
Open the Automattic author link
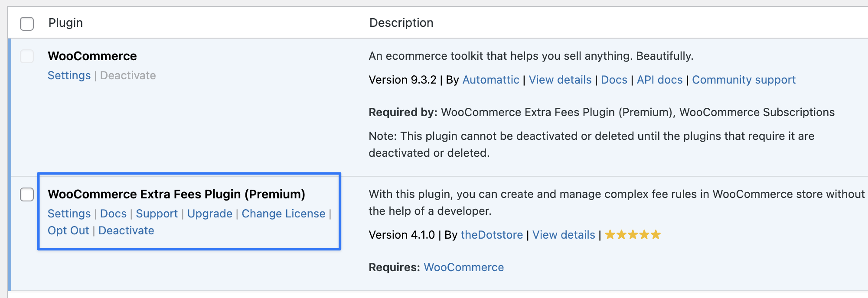click(x=491, y=80)
